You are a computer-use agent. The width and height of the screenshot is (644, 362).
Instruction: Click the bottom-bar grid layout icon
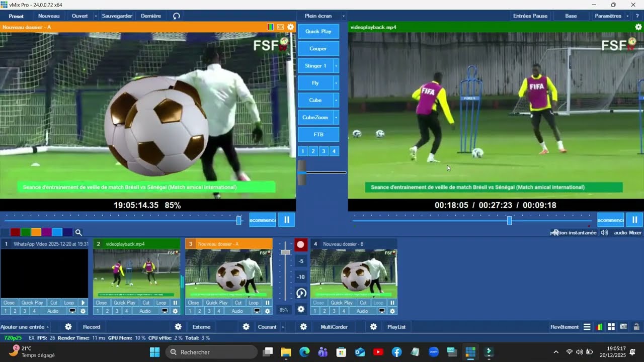(x=611, y=327)
